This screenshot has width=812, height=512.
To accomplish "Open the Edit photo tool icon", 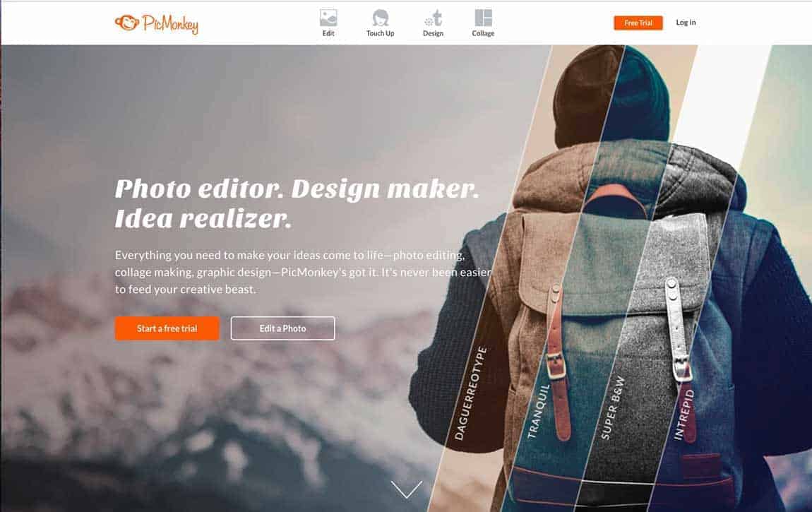I will [328, 18].
